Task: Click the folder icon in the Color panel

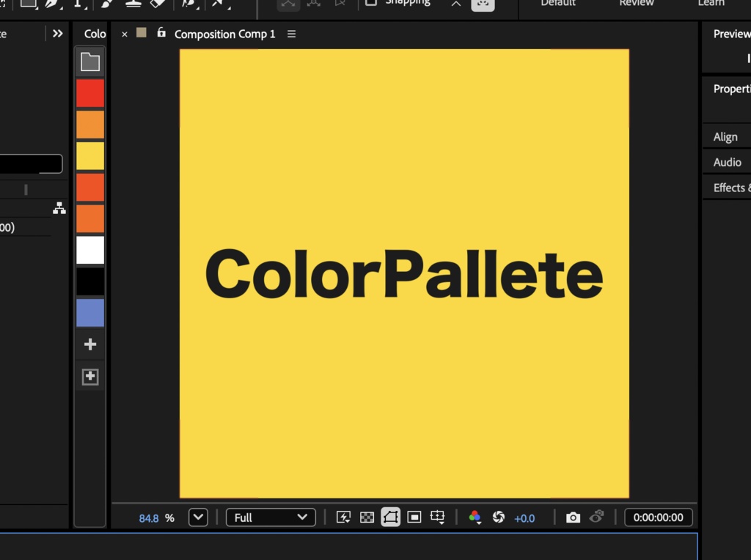Action: click(89, 62)
